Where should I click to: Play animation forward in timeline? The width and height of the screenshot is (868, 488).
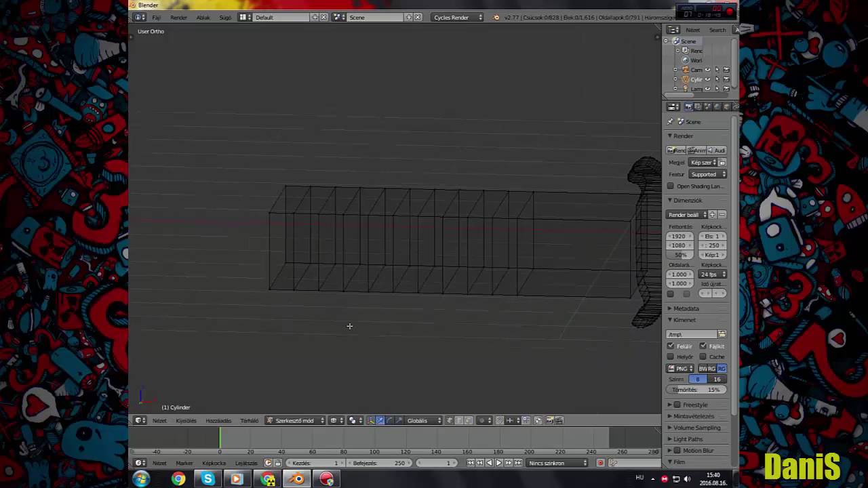click(498, 463)
